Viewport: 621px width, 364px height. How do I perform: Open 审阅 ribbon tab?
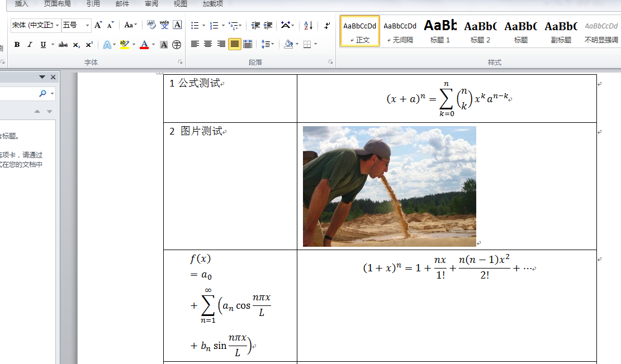coord(151,3)
